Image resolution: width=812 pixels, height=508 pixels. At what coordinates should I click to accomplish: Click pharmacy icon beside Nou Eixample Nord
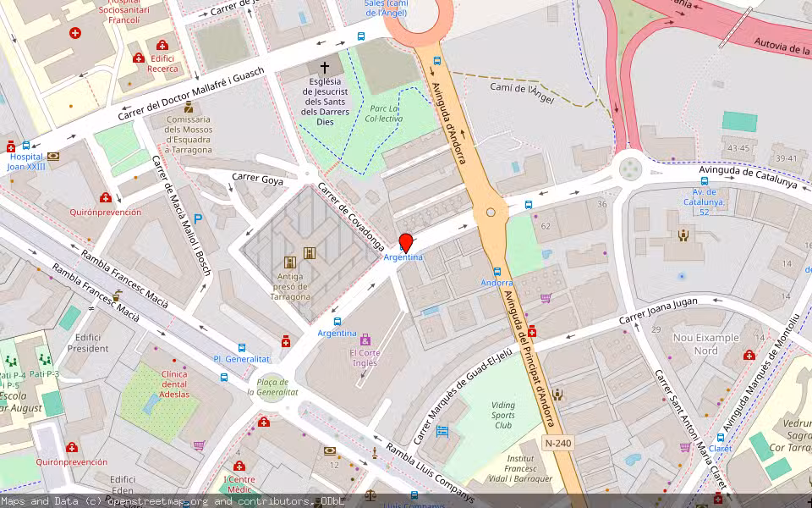[x=749, y=355]
